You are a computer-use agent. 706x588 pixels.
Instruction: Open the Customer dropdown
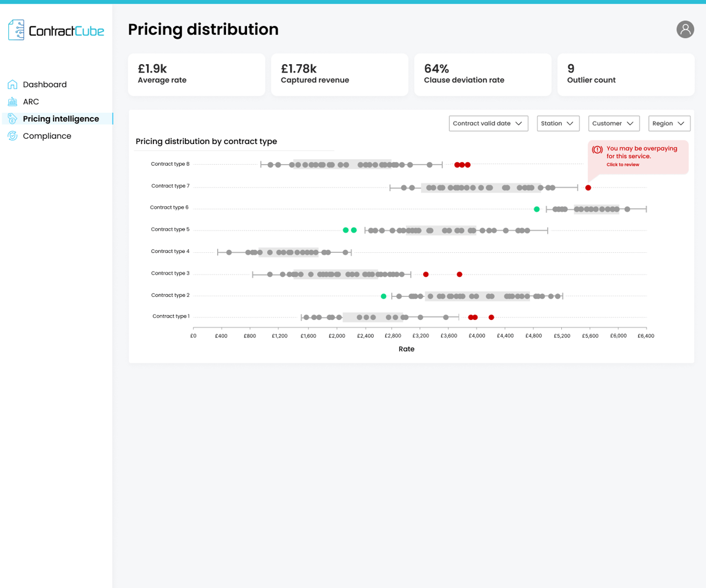pyautogui.click(x=614, y=123)
